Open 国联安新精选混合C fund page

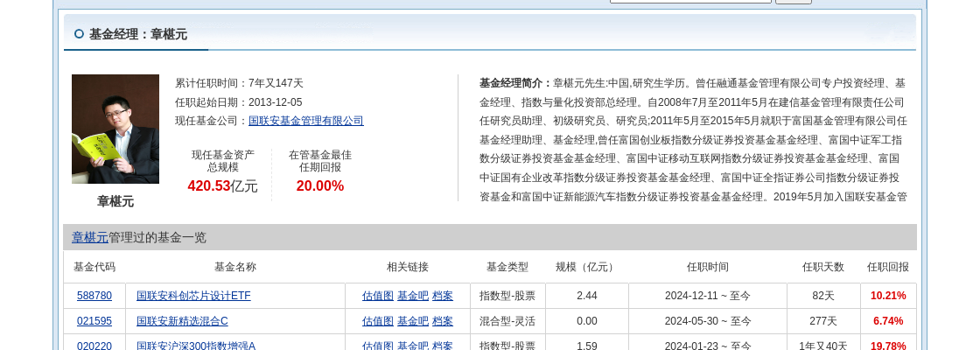pyautogui.click(x=183, y=321)
